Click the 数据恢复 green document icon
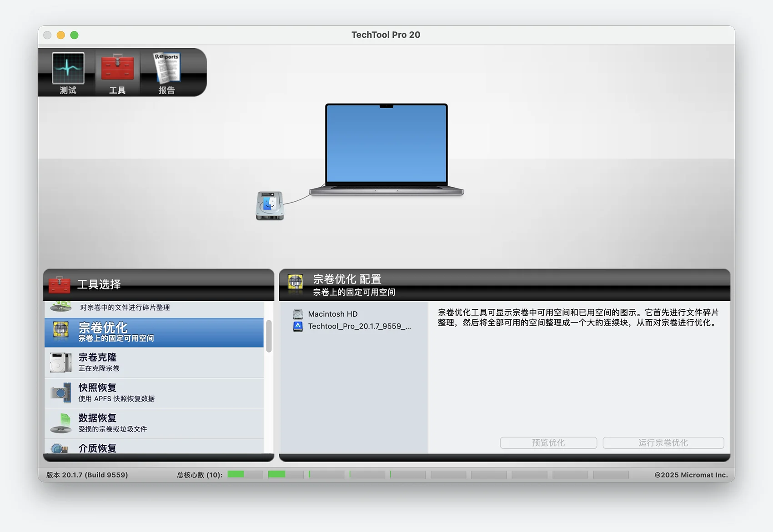Image resolution: width=773 pixels, height=532 pixels. coord(61,423)
